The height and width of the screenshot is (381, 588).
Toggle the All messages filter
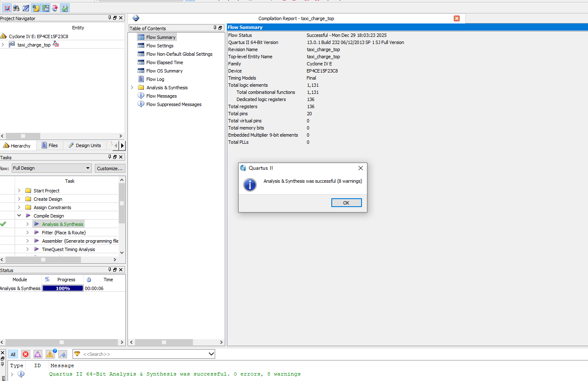coord(13,354)
